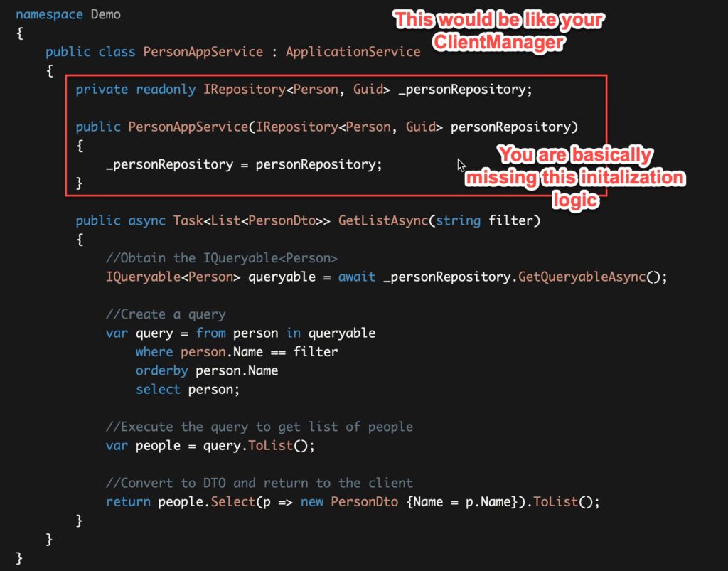The height and width of the screenshot is (571, 728).
Task: Click the "_personRepository = personRepository;" assignment line
Action: point(244,164)
